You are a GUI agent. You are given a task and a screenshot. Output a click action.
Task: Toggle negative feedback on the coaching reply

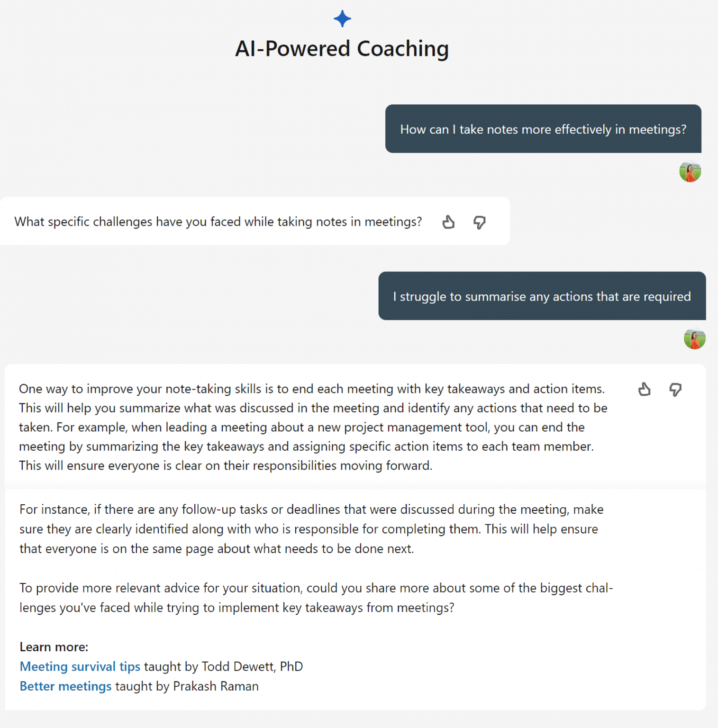pyautogui.click(x=675, y=390)
